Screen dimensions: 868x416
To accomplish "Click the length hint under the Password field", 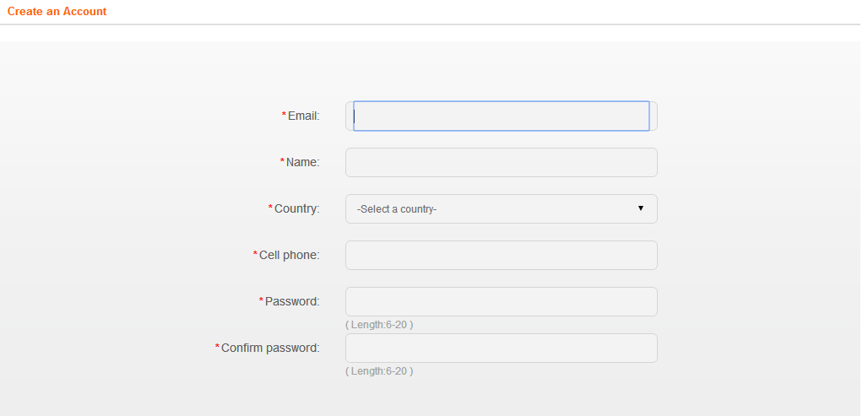I will click(x=379, y=325).
